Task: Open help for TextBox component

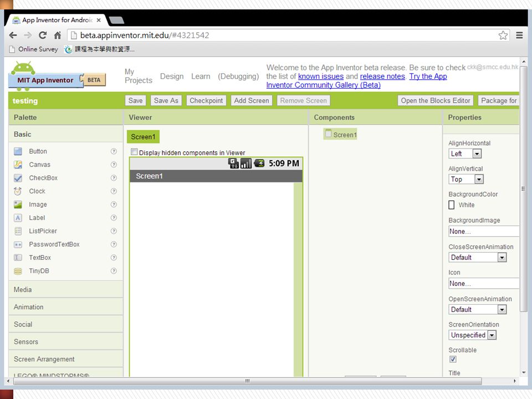Action: point(114,258)
